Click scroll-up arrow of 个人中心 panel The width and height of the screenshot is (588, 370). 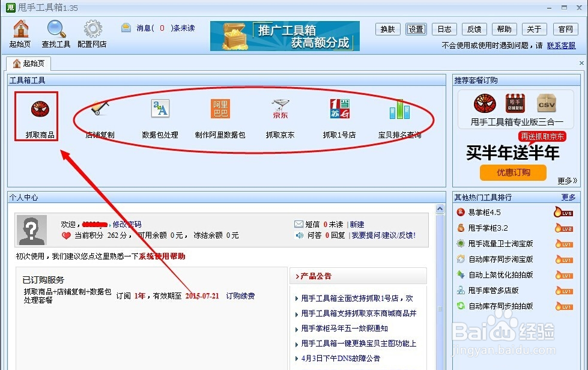pos(440,209)
